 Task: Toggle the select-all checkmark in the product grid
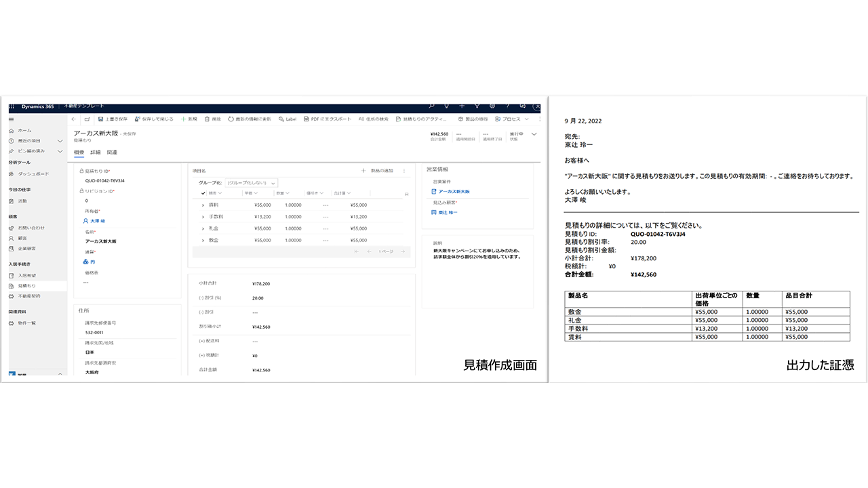203,193
